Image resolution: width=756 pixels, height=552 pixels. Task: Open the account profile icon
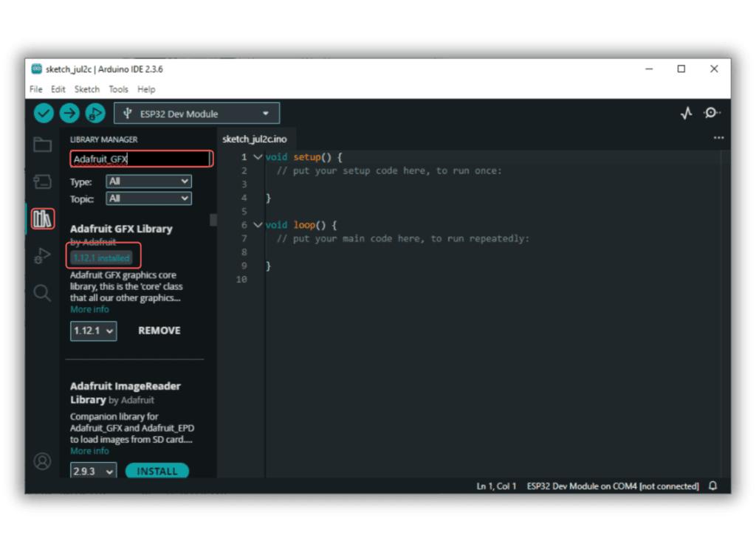pyautogui.click(x=42, y=461)
